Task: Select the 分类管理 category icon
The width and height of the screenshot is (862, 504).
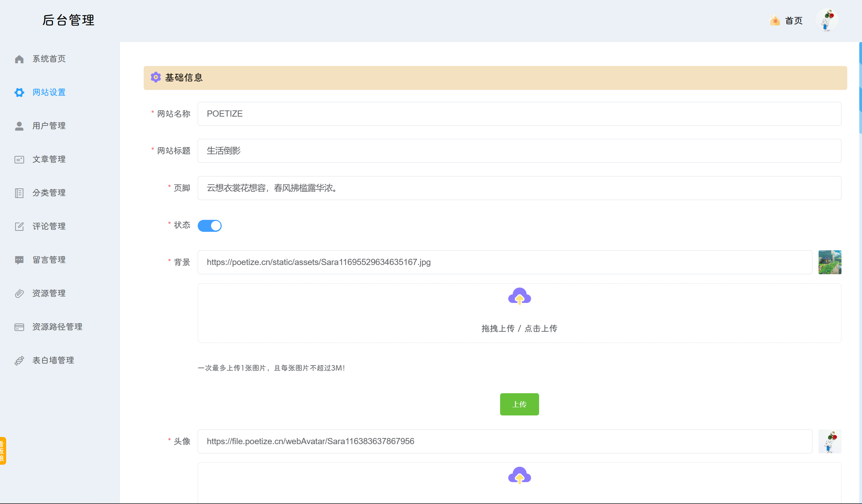Action: [x=19, y=193]
